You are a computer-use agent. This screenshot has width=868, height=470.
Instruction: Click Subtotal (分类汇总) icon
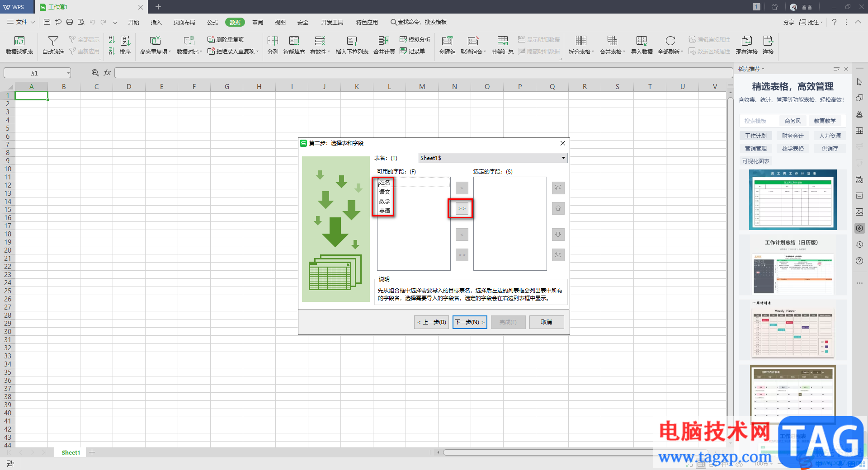(502, 41)
